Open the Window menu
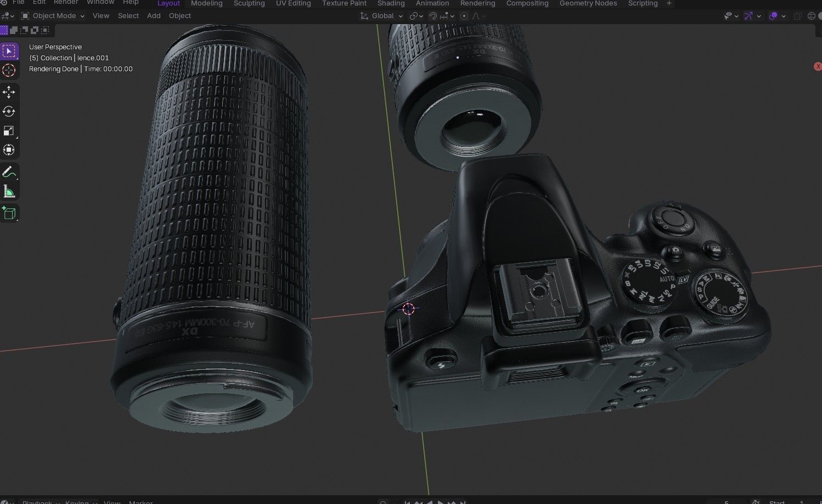 100,3
